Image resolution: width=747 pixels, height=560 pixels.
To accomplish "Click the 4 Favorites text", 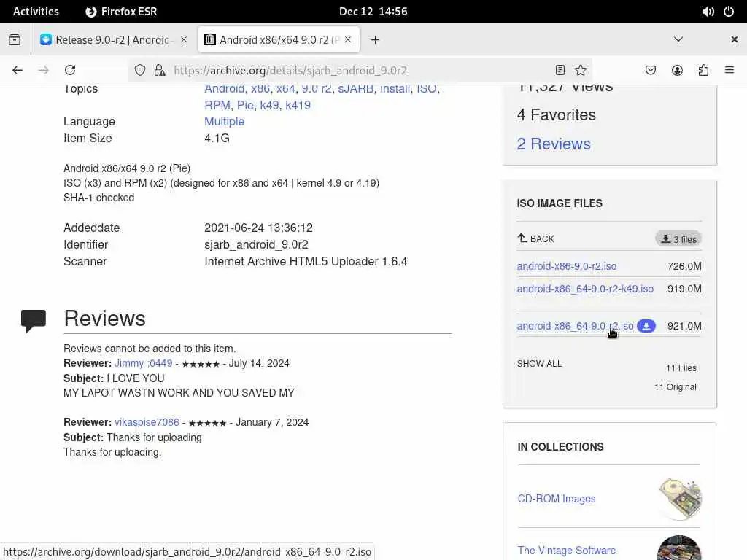I will click(x=557, y=114).
